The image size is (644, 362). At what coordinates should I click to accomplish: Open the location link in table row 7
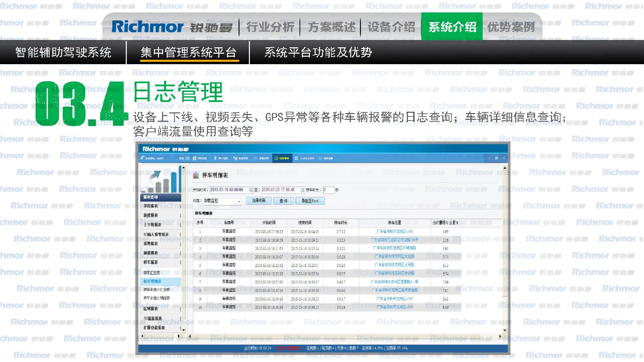[394, 282]
